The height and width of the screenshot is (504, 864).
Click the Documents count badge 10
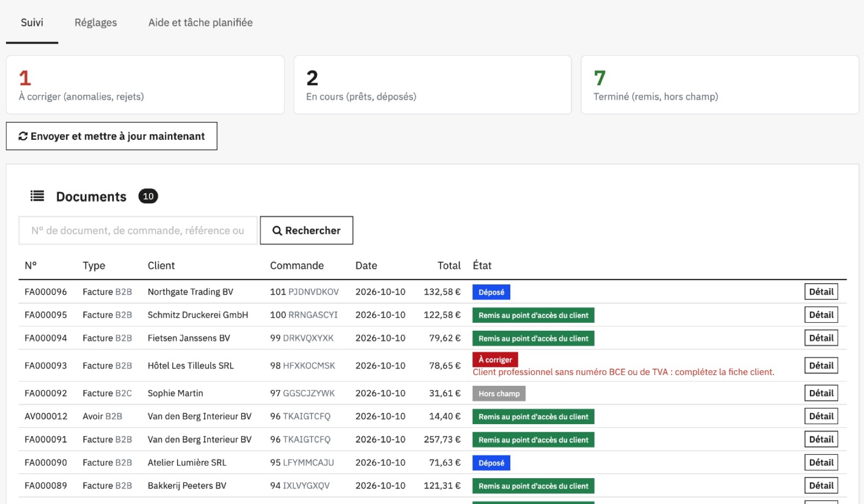[148, 196]
